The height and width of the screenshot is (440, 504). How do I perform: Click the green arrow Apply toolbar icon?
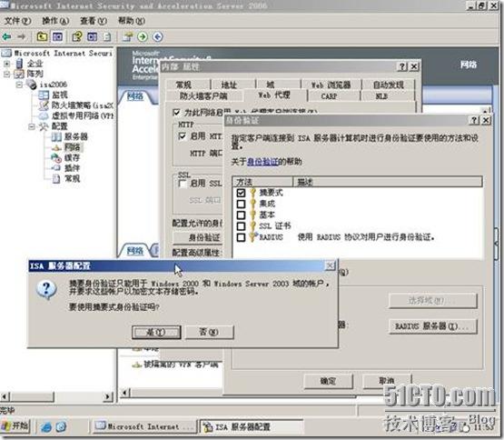pos(143,37)
